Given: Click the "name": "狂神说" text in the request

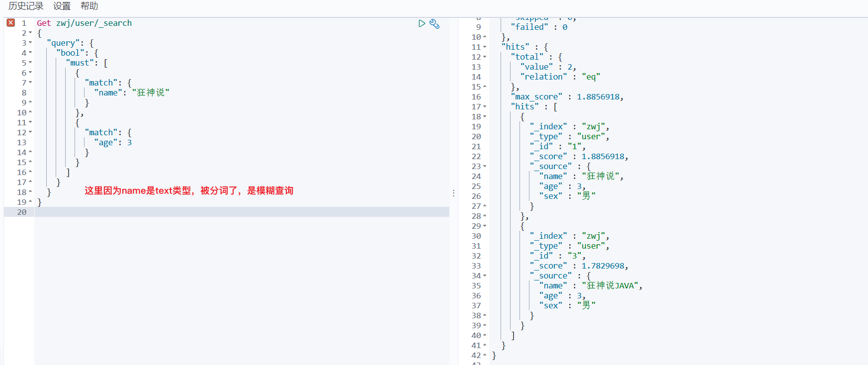Looking at the screenshot, I should [x=132, y=92].
